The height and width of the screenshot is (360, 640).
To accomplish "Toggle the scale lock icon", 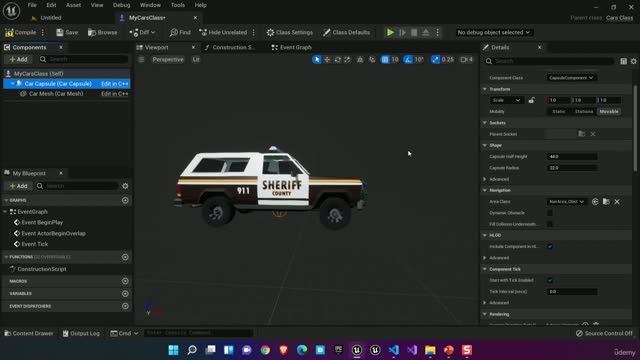I will 531,100.
